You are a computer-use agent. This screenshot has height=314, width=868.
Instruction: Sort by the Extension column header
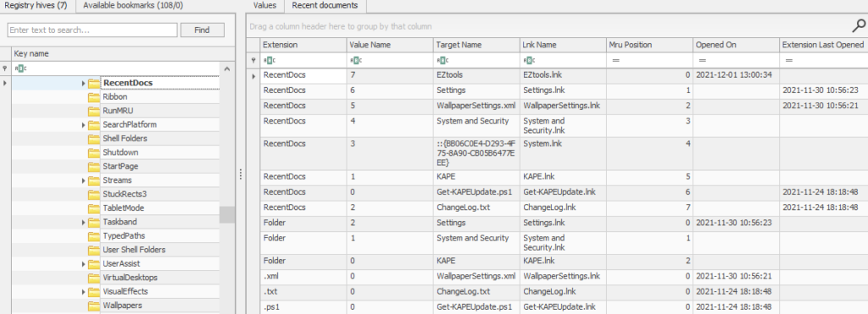point(303,45)
